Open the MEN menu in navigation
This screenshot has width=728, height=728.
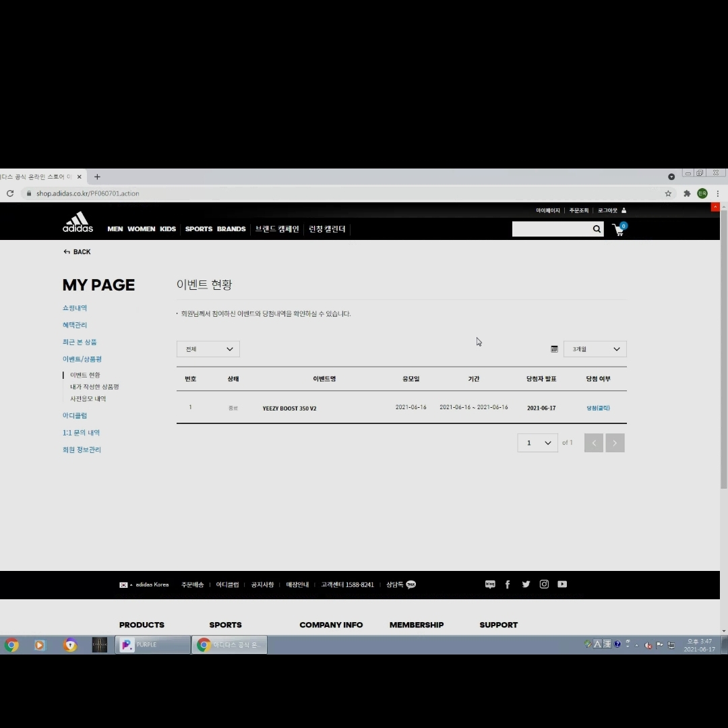tap(115, 229)
